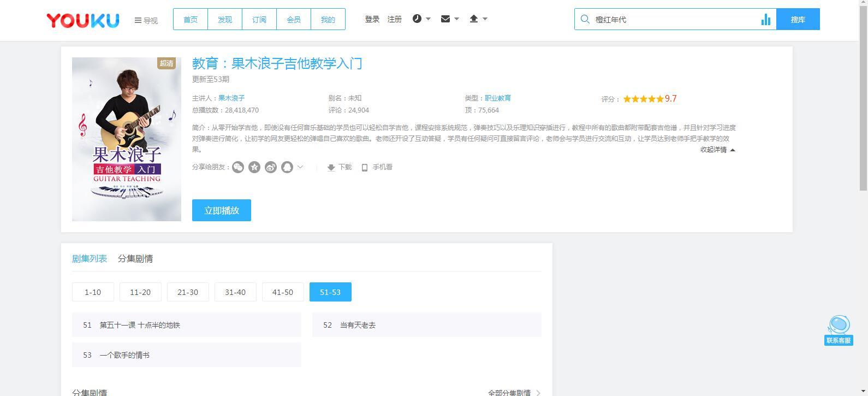Select episode range 41-50
The image size is (868, 396).
283,292
